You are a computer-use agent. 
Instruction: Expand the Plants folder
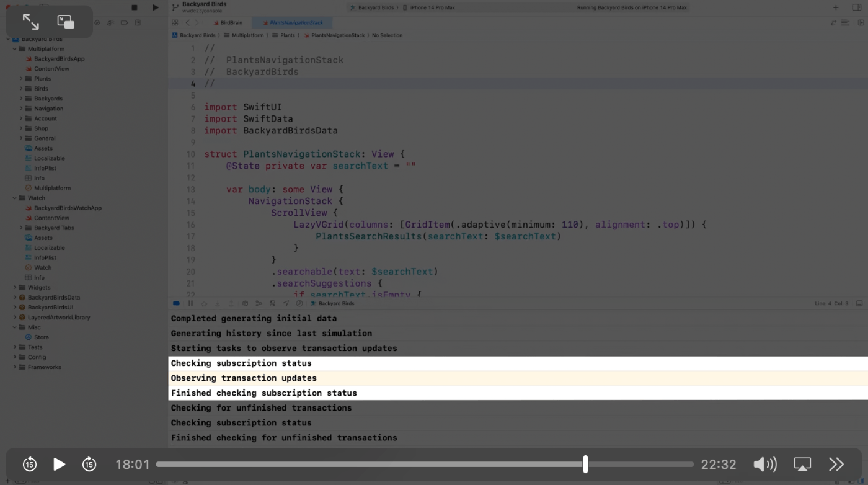(21, 79)
